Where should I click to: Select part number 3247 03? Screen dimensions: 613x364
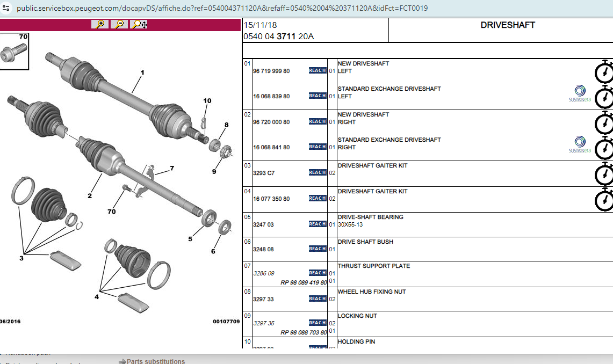(263, 224)
